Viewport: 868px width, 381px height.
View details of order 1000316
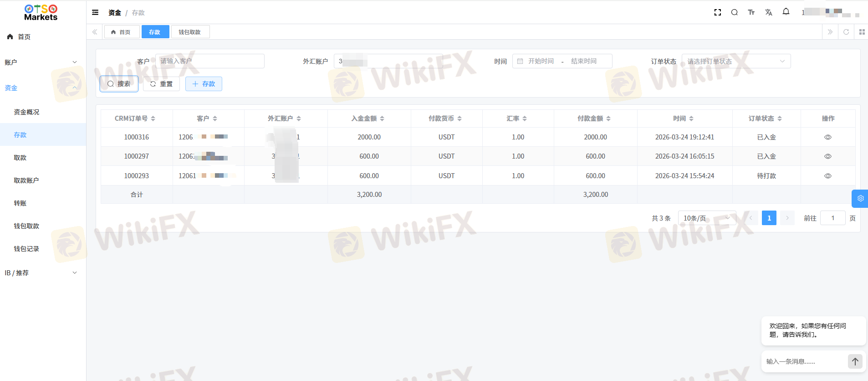pyautogui.click(x=828, y=137)
